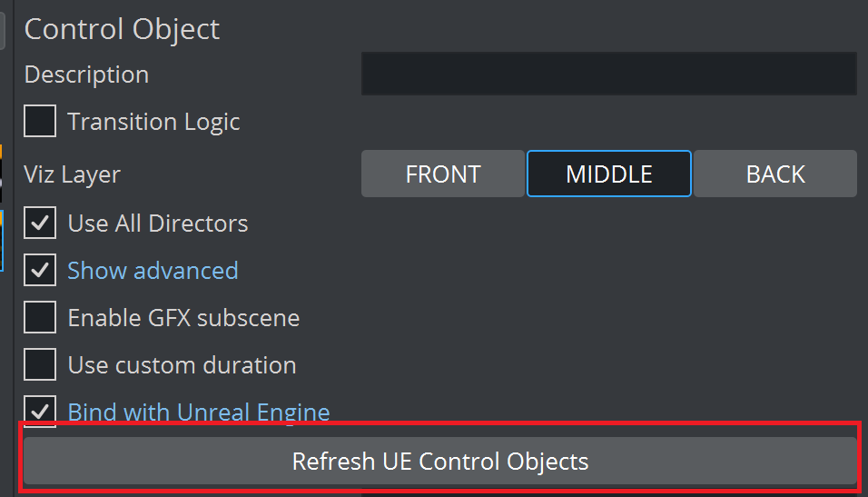Select the FRONT Viz Layer option
Screen dimensions: 868x497
(x=442, y=174)
